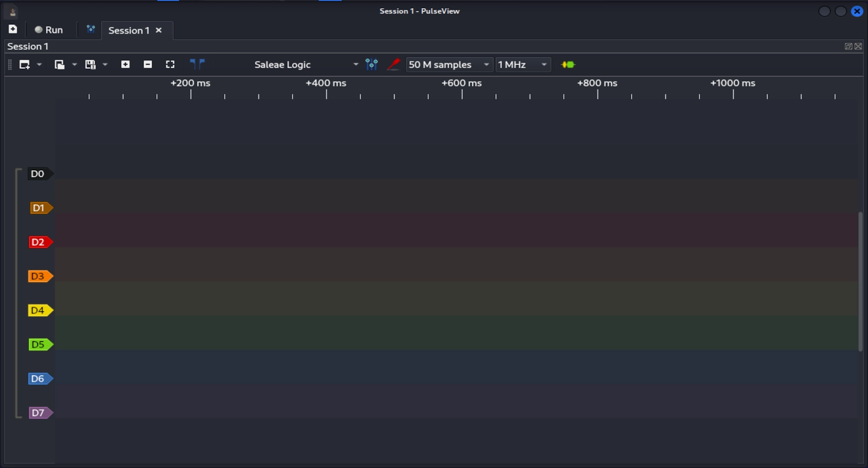Open the 1 MHz sample rate dropdown

tap(523, 65)
